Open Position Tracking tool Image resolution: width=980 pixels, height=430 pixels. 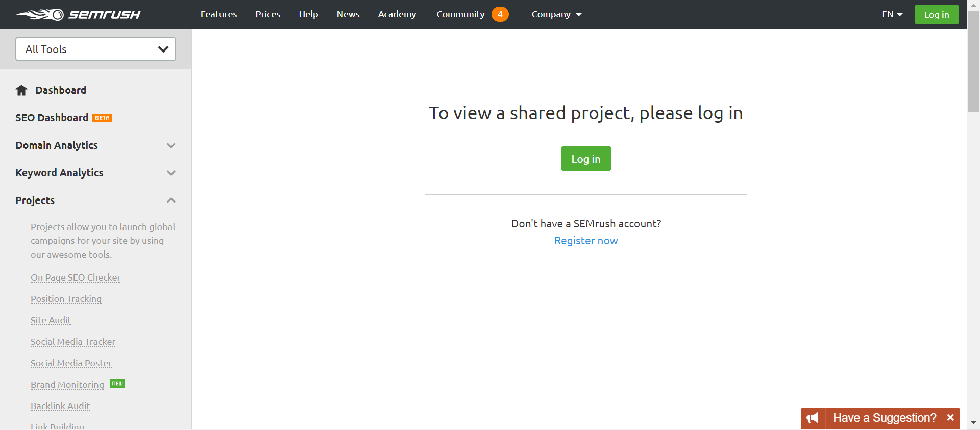point(66,299)
